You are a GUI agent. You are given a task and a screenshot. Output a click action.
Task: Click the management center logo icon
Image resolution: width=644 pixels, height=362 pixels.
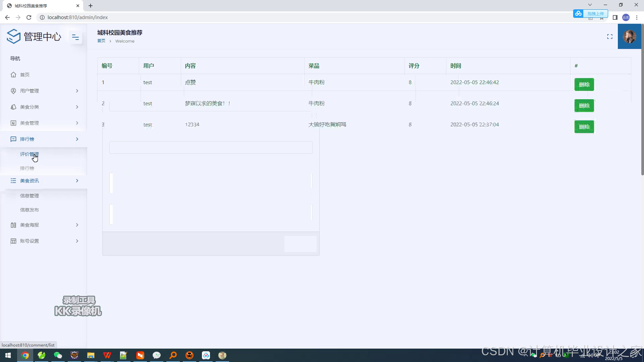14,36
